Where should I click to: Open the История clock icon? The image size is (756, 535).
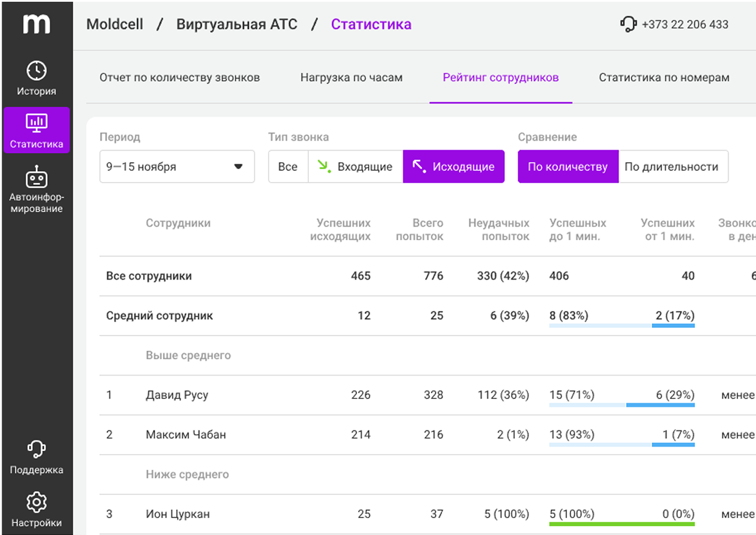pos(37,71)
